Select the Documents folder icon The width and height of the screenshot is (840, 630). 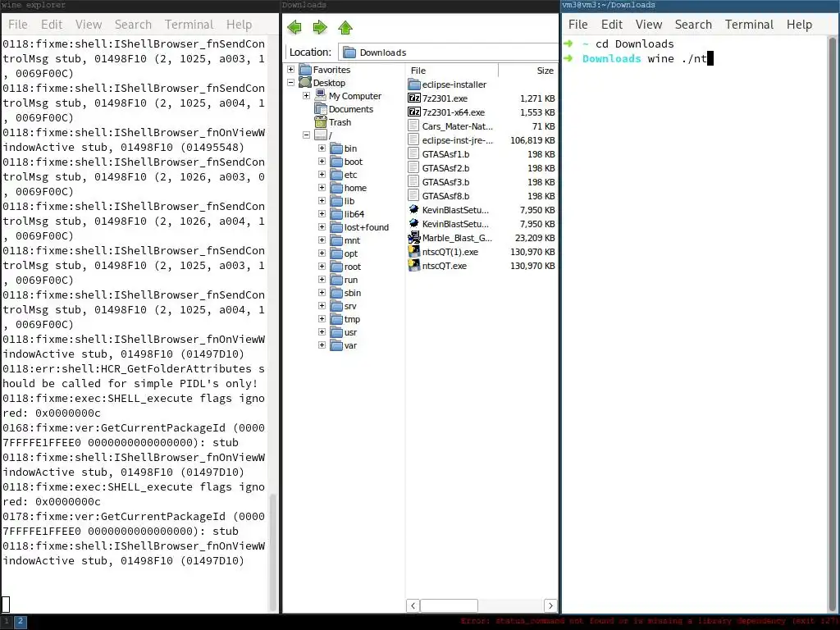pyautogui.click(x=321, y=109)
